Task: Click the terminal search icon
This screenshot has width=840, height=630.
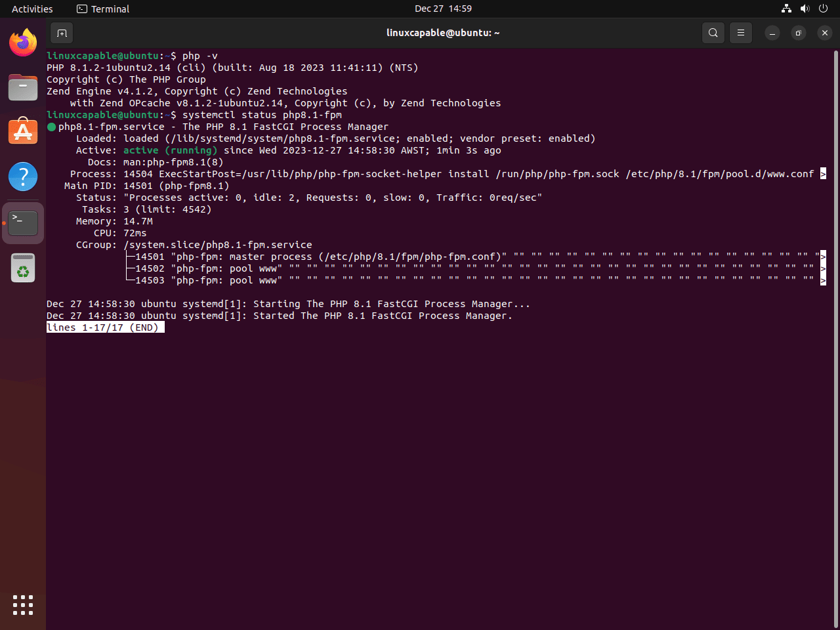Action: [713, 33]
